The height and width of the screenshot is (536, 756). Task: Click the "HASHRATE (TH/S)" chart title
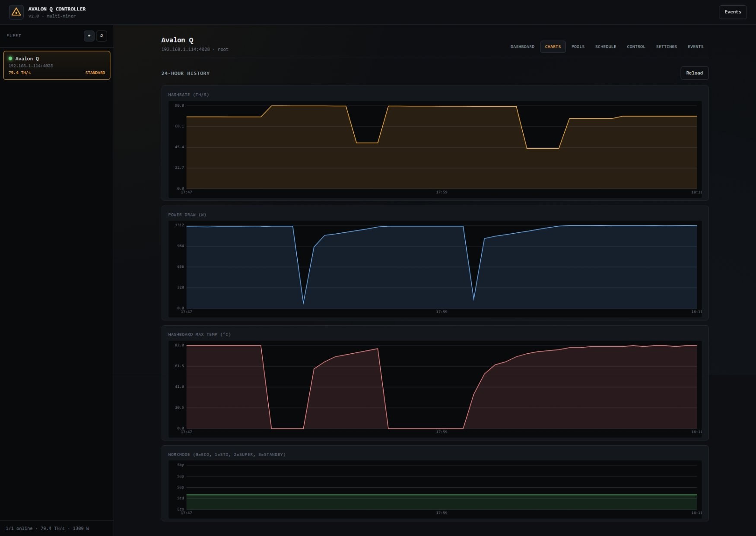(x=188, y=95)
